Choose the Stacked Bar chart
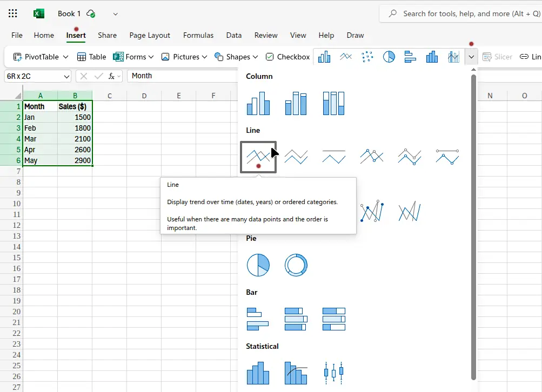 (296, 319)
